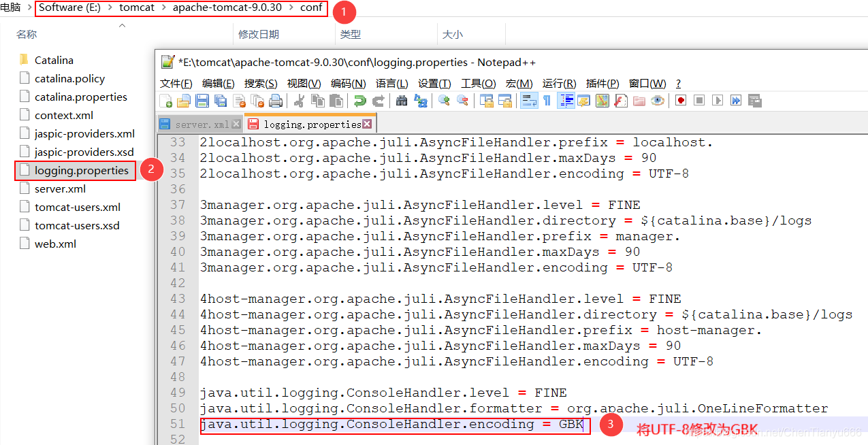Viewport: 868px width, 445px height.
Task: Create a new document in Notepad++
Action: pyautogui.click(x=165, y=101)
